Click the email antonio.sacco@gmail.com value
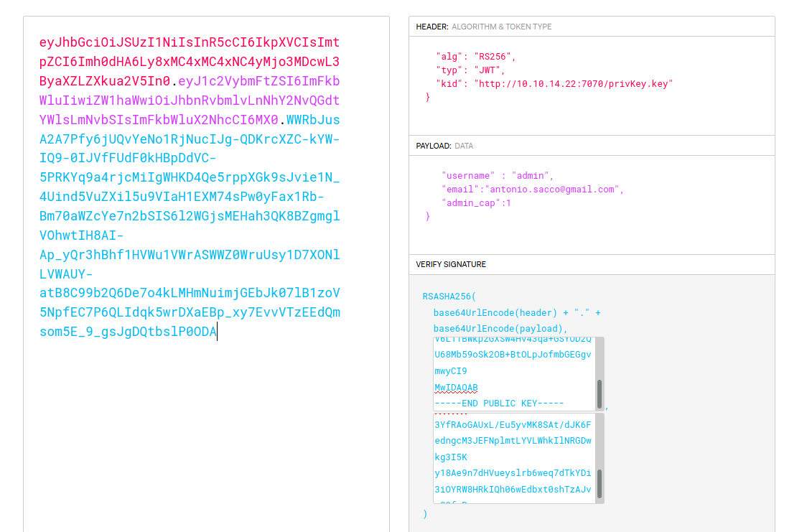 553,190
